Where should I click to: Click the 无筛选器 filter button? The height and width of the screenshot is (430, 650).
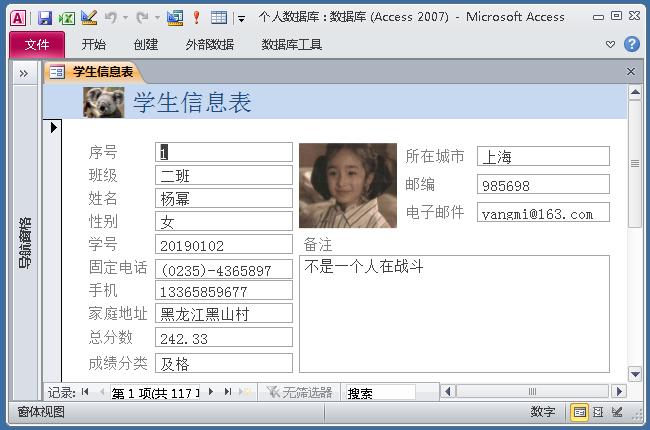pyautogui.click(x=300, y=392)
